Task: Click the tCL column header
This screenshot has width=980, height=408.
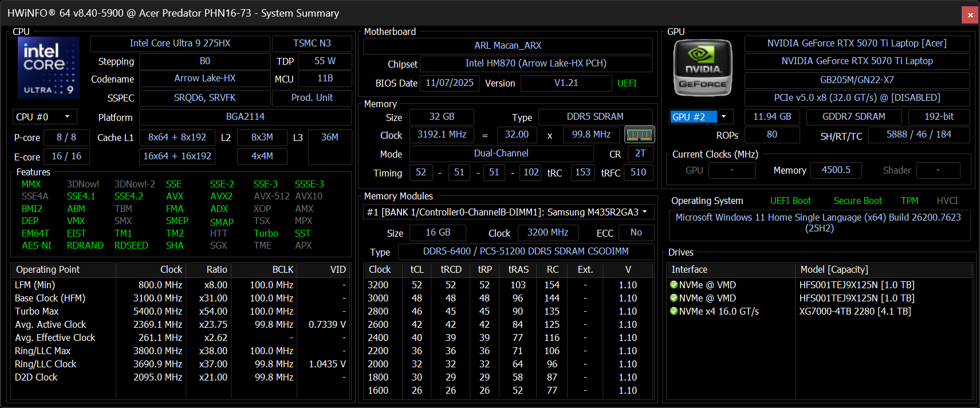Action: pos(417,270)
